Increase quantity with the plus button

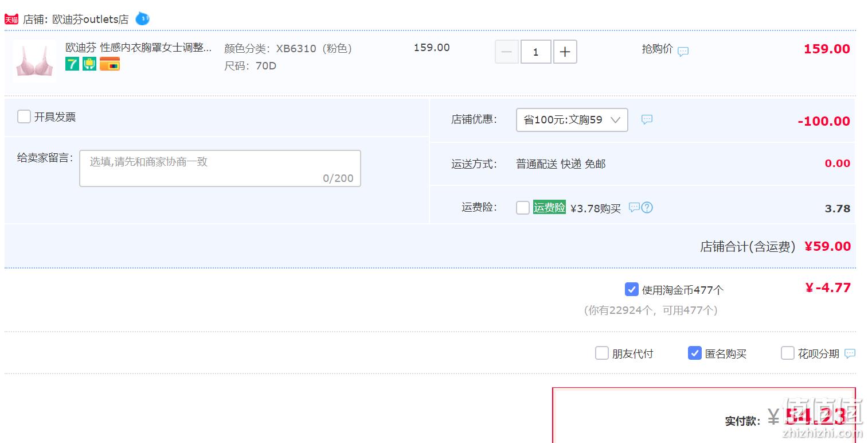coord(565,52)
